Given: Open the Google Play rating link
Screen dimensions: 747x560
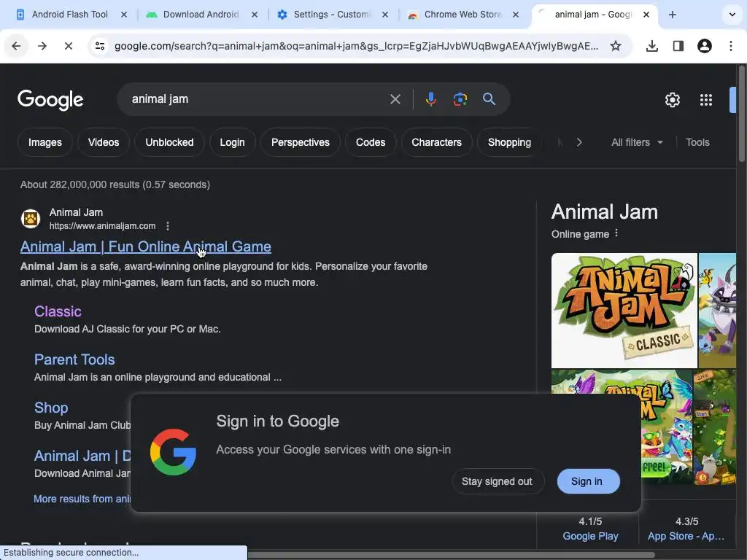Looking at the screenshot, I should click(x=590, y=536).
